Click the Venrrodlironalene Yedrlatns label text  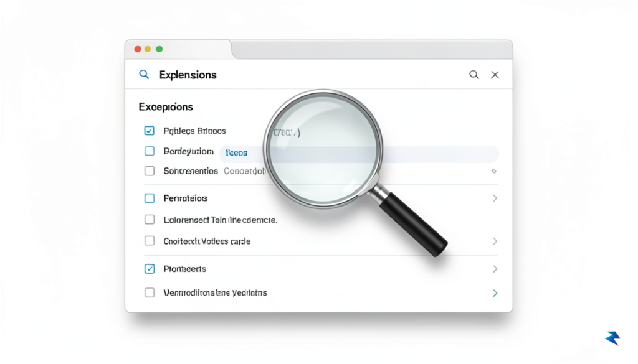tap(215, 292)
